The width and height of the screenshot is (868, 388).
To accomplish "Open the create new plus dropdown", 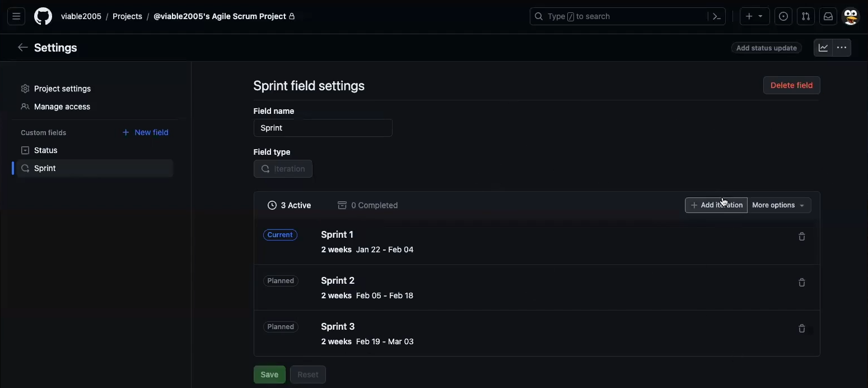I will (754, 16).
